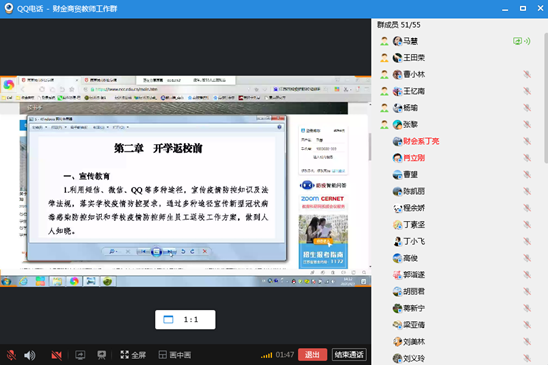
Task: Click the muted mic icon for 王忆南
Action: coord(527,91)
